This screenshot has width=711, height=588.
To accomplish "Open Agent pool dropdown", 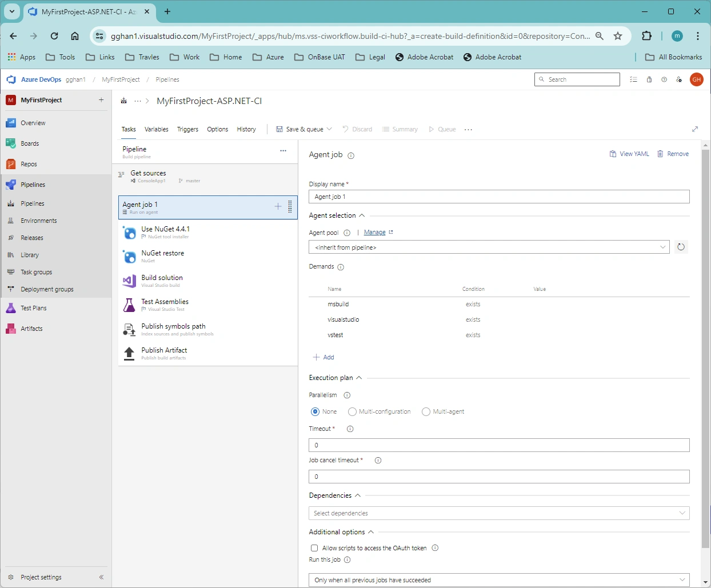I will point(489,247).
